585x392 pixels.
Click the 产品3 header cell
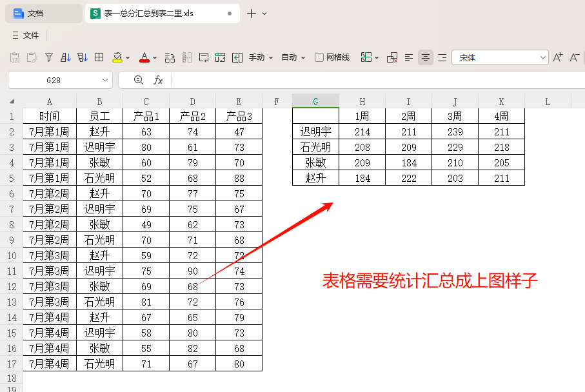point(239,116)
